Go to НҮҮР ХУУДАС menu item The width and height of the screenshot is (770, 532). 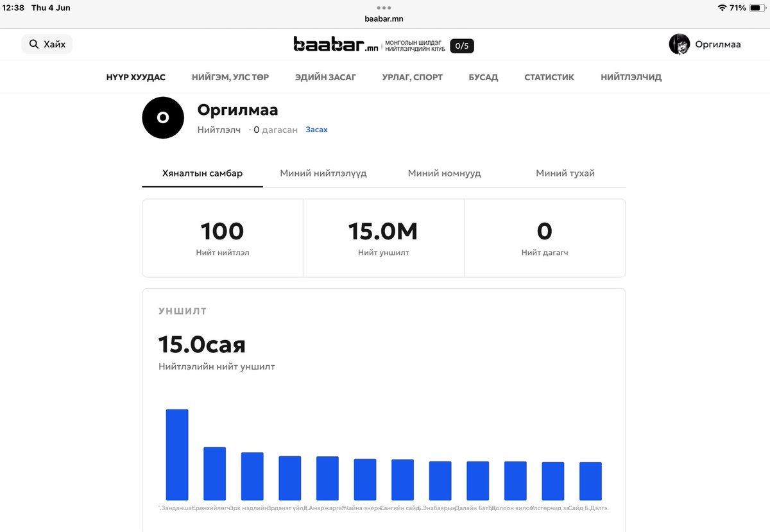coord(136,77)
